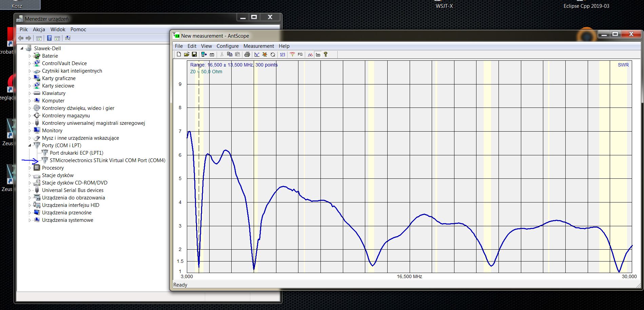The width and height of the screenshot is (644, 310).
Task: Scan for hardware changes in Device Manager toolbar
Action: [68, 38]
